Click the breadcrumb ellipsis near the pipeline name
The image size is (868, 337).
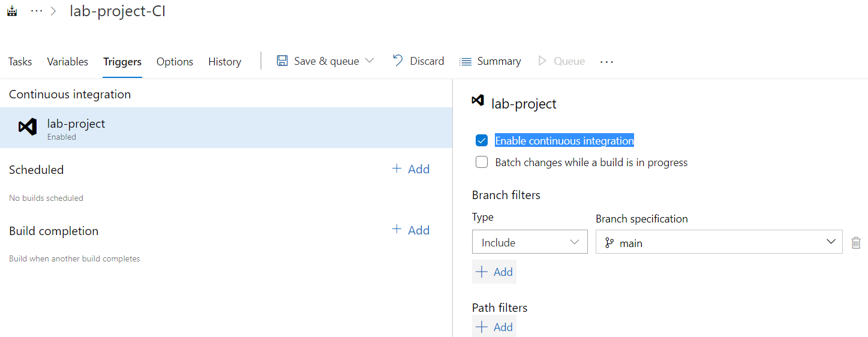[x=37, y=11]
